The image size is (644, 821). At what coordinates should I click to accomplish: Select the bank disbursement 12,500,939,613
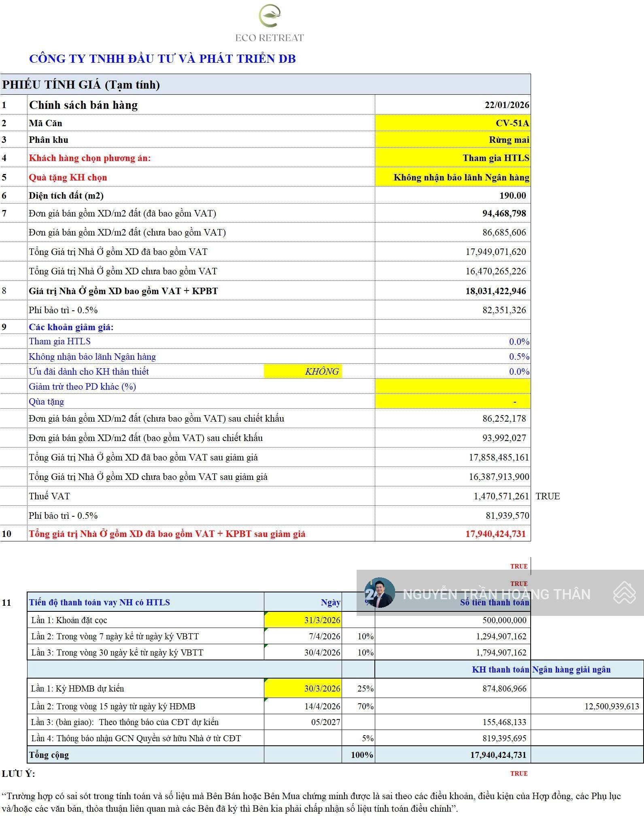612,706
